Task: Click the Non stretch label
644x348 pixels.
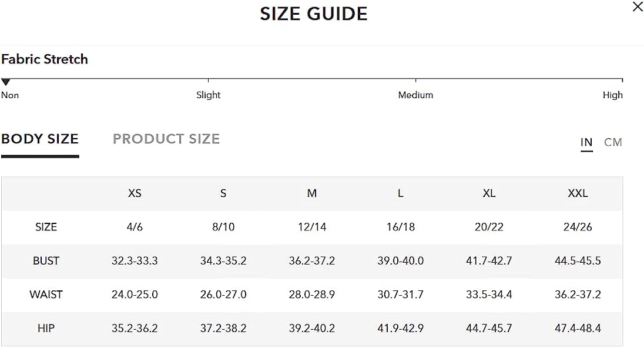Action: (x=10, y=95)
